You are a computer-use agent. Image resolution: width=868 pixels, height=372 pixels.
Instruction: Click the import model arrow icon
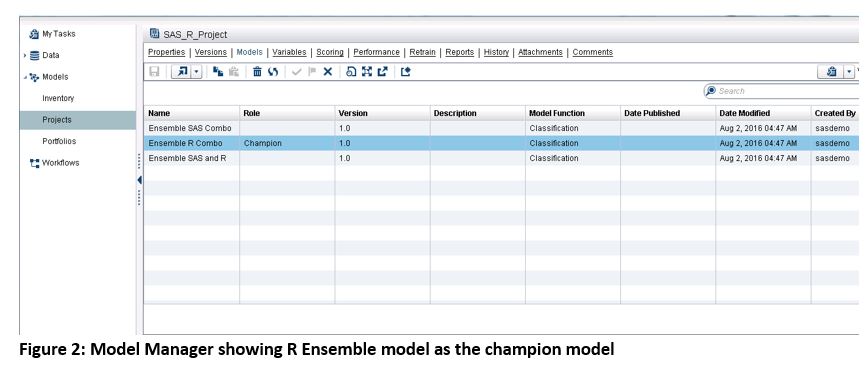182,71
